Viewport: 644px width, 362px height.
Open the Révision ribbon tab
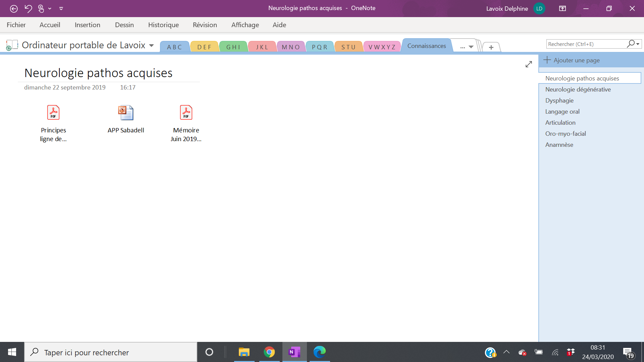(205, 25)
